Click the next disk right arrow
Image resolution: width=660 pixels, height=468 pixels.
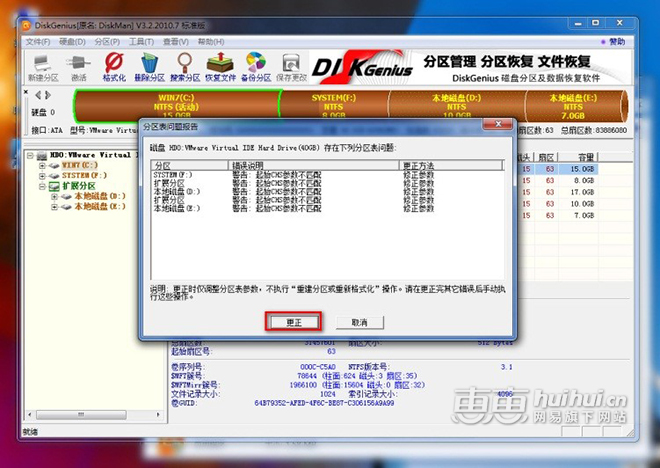tap(48, 95)
